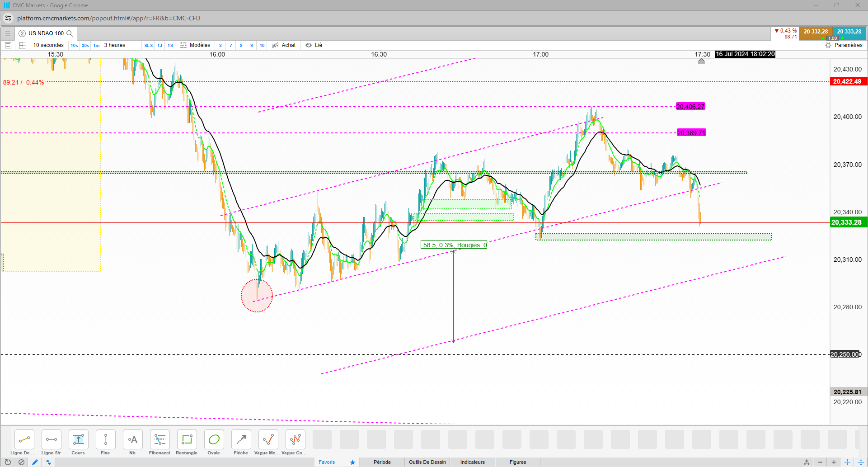868x467 pixels.
Task: Click the Achat buy button
Action: [284, 45]
